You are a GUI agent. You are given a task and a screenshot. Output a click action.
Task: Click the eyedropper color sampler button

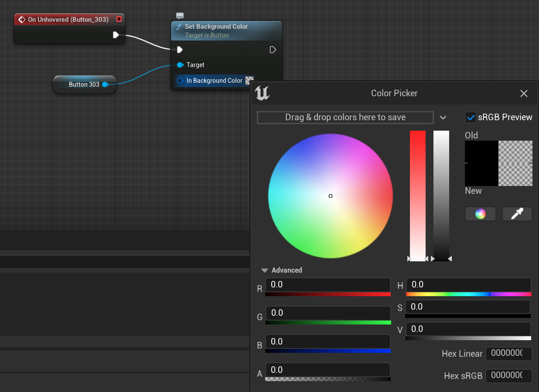(517, 214)
